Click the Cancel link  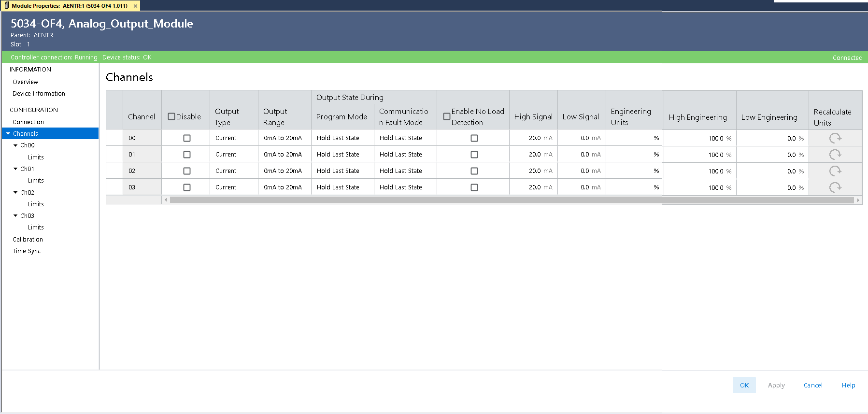[x=813, y=385]
